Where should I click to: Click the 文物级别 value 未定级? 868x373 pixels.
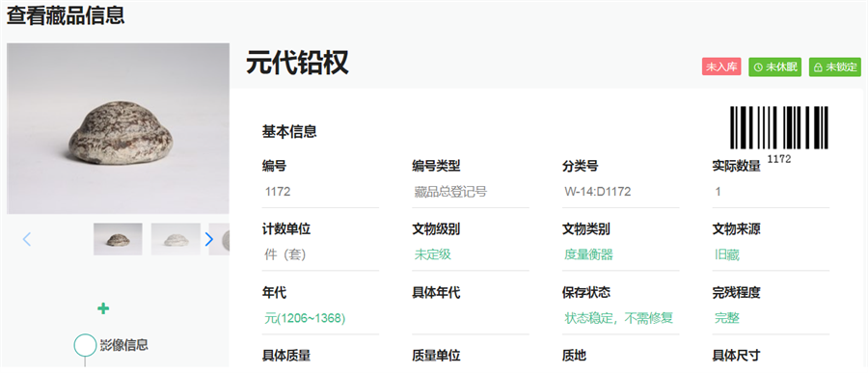[x=433, y=254]
